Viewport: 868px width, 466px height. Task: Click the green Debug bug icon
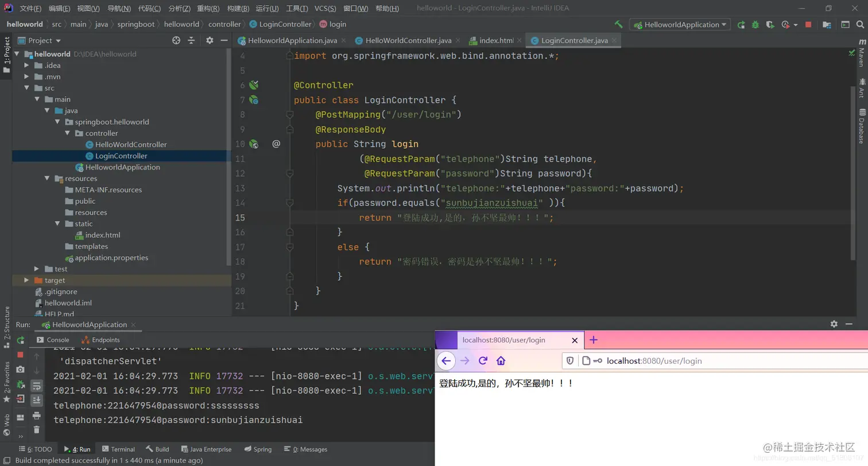pyautogui.click(x=755, y=25)
